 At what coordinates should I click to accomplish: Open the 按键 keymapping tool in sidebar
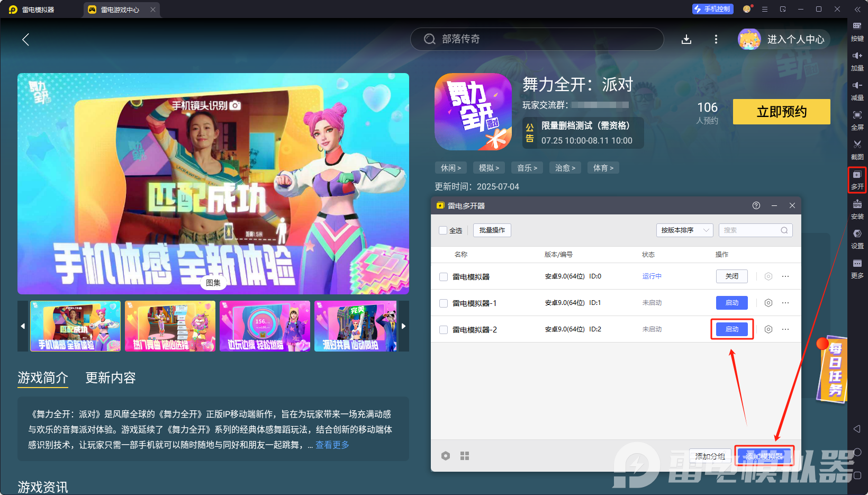click(x=857, y=31)
